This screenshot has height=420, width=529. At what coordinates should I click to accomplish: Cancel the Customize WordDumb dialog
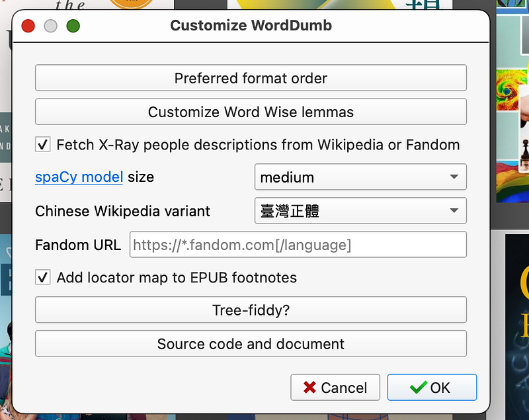335,388
